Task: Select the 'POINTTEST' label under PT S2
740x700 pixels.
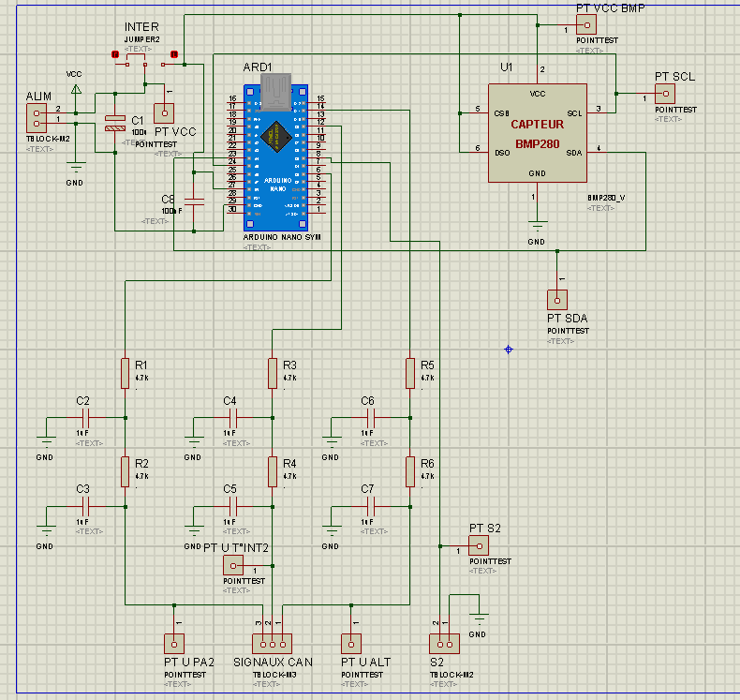Action: [x=490, y=561]
